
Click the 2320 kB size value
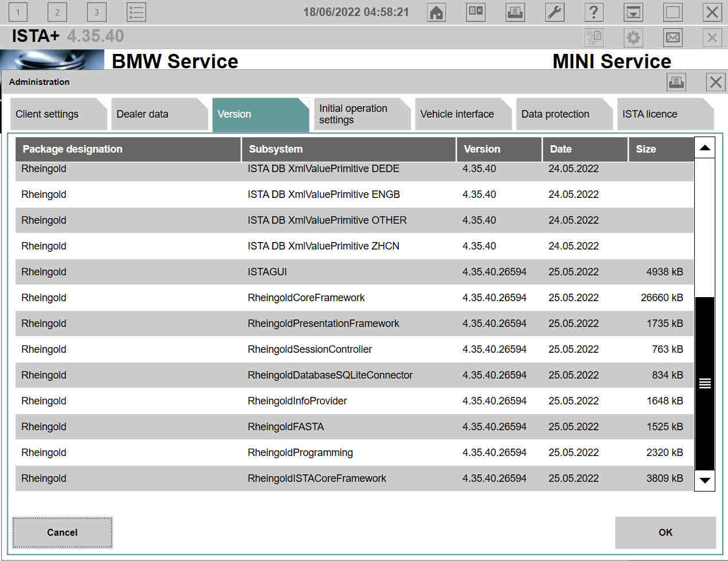(664, 453)
